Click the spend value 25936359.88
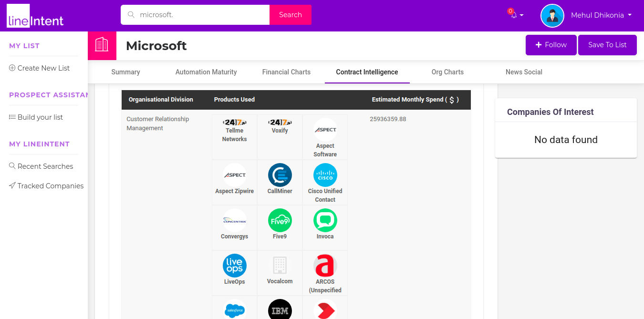The width and height of the screenshot is (644, 319). click(388, 119)
